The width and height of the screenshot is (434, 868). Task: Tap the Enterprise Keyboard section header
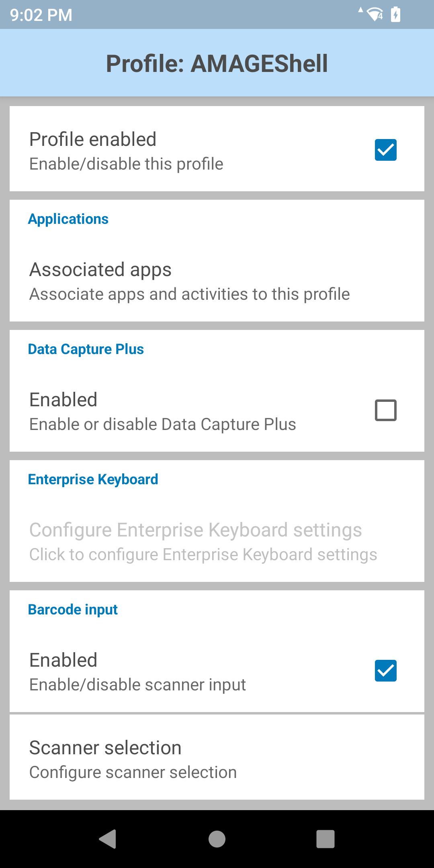tap(93, 479)
